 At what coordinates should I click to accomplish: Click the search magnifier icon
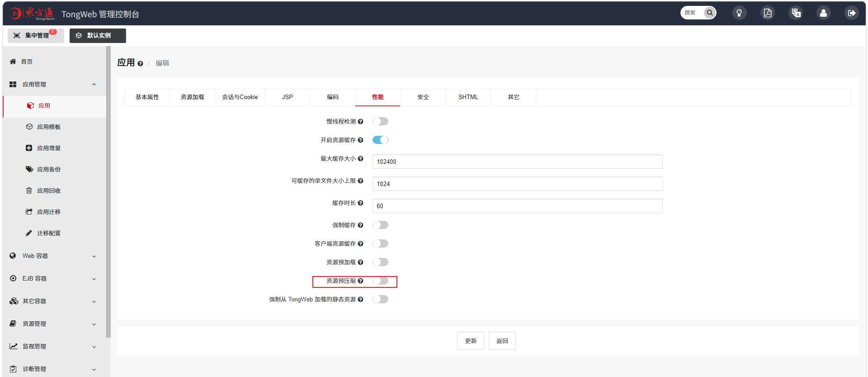pyautogui.click(x=710, y=13)
